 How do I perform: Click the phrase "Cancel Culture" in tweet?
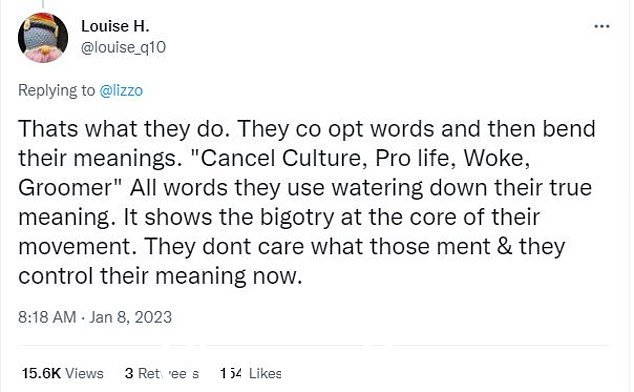click(x=279, y=158)
